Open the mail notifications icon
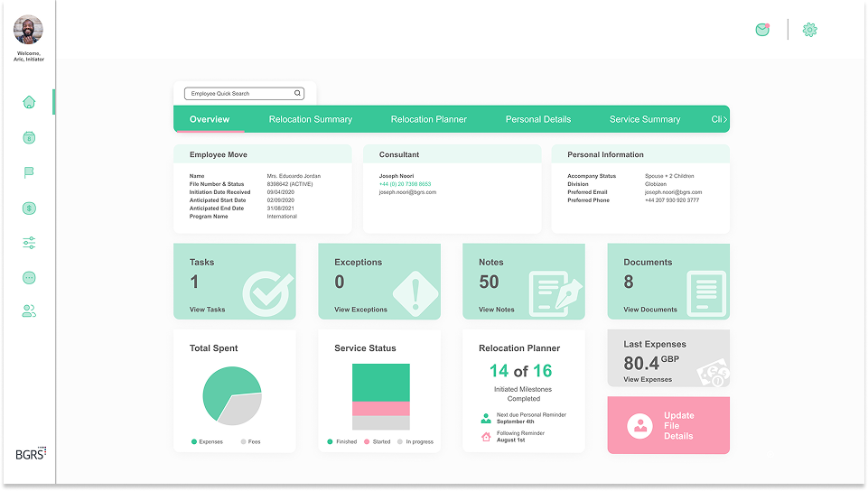Image resolution: width=868 pixels, height=491 pixels. 763,30
